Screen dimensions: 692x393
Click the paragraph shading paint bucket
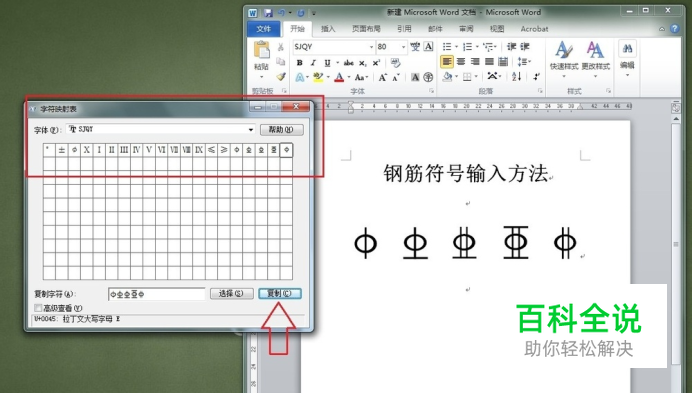click(447, 77)
